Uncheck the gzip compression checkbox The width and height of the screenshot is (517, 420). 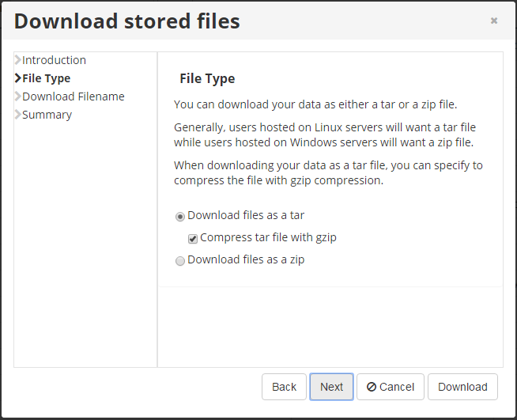[x=193, y=238]
